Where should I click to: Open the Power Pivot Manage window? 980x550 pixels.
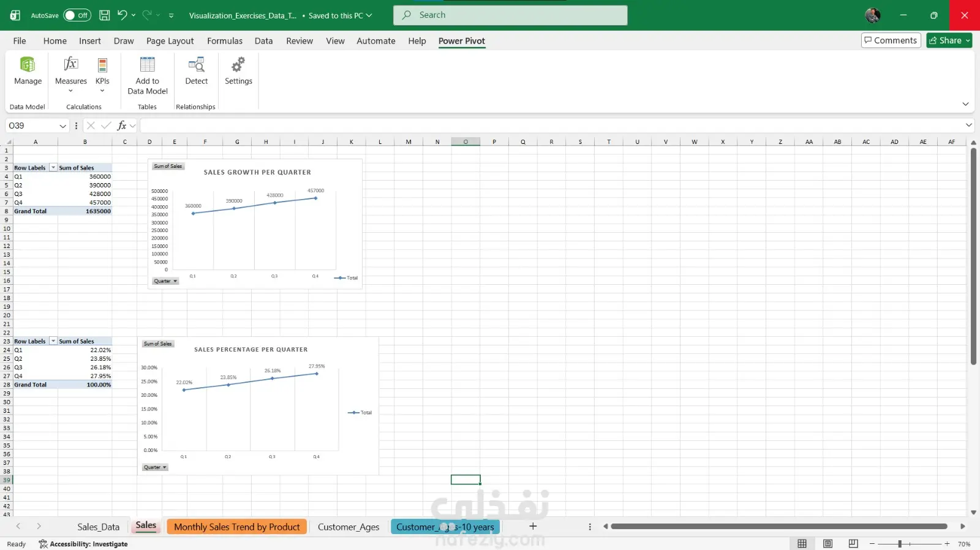[x=28, y=71]
